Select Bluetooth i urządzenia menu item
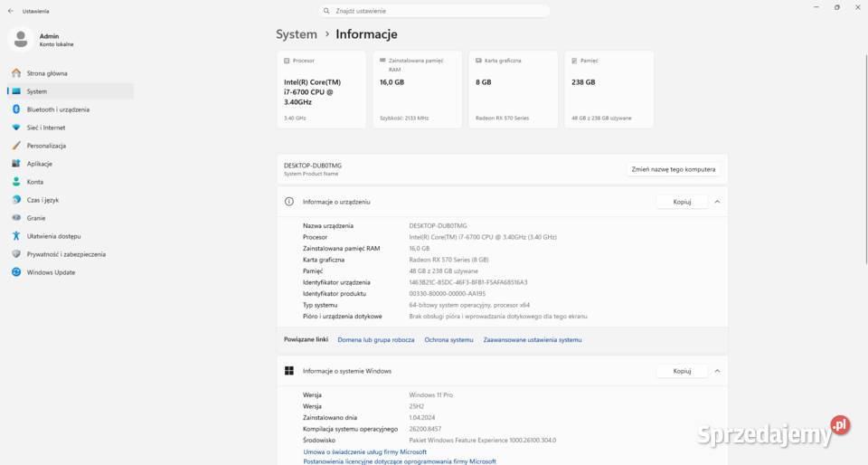The height and width of the screenshot is (465, 868). [71, 109]
